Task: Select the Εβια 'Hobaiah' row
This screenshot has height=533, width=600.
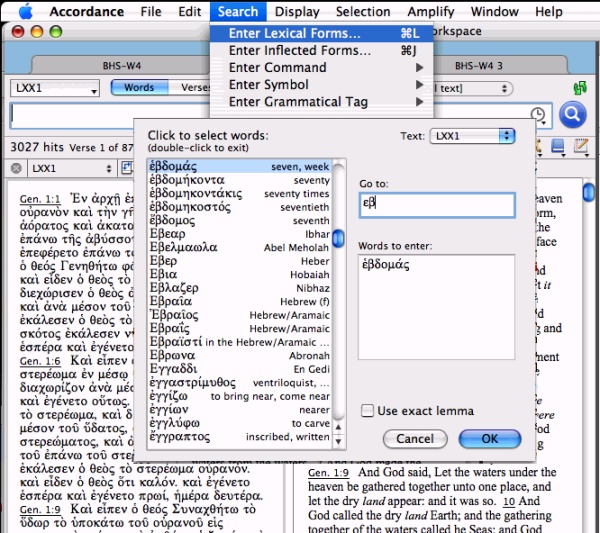Action: [240, 274]
